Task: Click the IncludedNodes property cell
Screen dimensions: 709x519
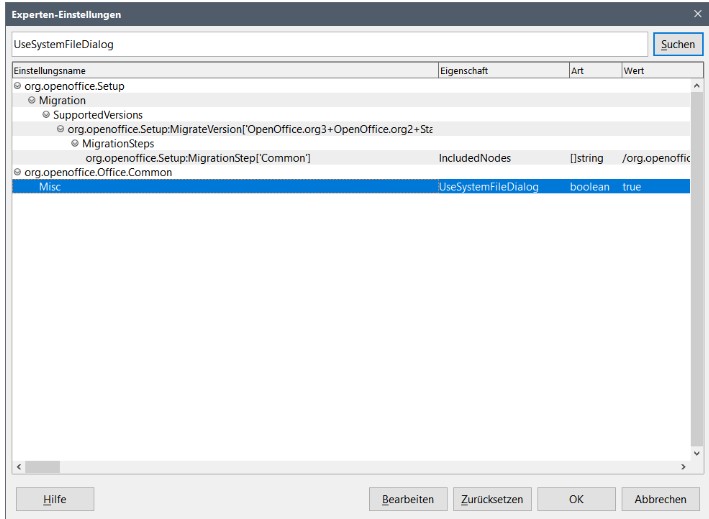Action: tap(475, 158)
